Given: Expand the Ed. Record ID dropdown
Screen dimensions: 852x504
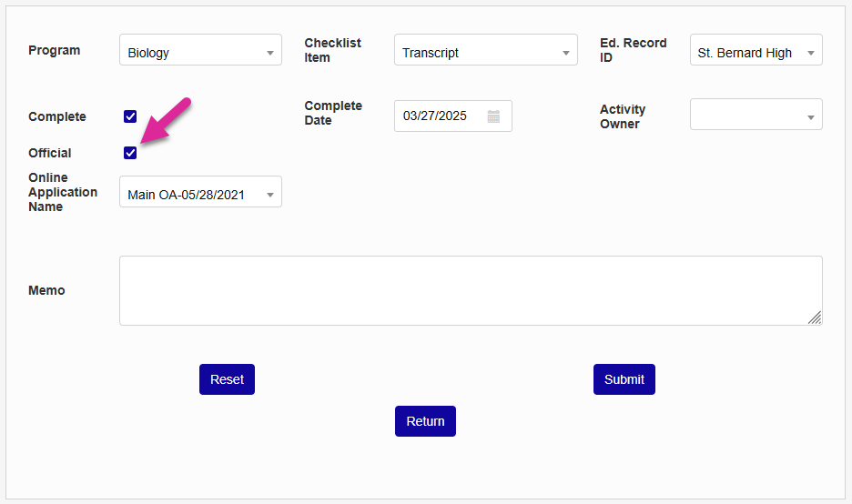Looking at the screenshot, I should (x=756, y=53).
